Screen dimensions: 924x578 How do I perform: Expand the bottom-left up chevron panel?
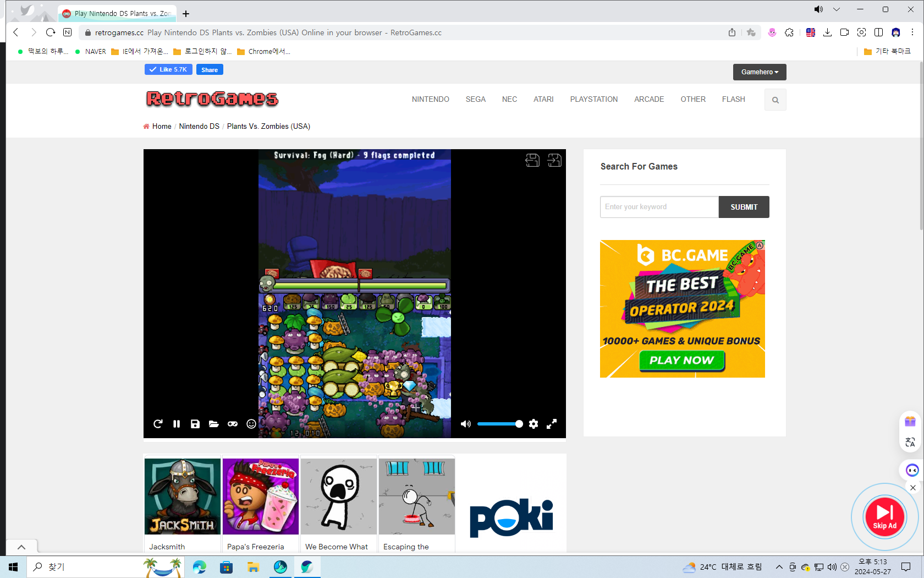click(21, 547)
